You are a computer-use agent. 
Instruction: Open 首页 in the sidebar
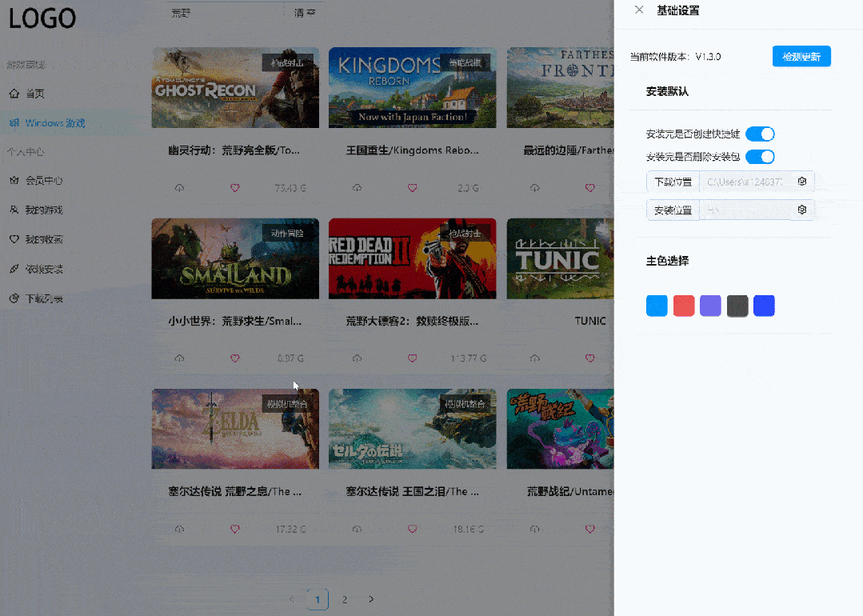click(34, 94)
